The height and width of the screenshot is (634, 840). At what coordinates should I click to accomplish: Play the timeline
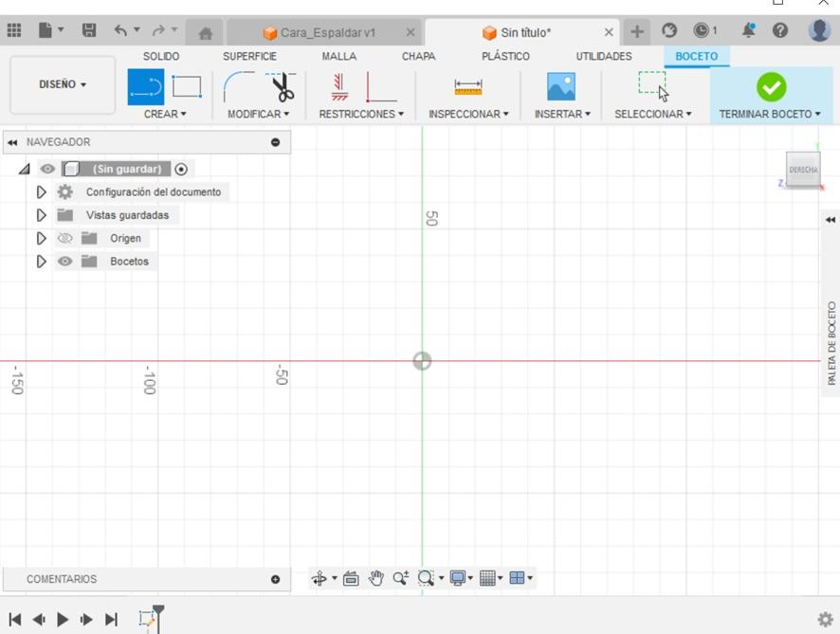coord(63,620)
